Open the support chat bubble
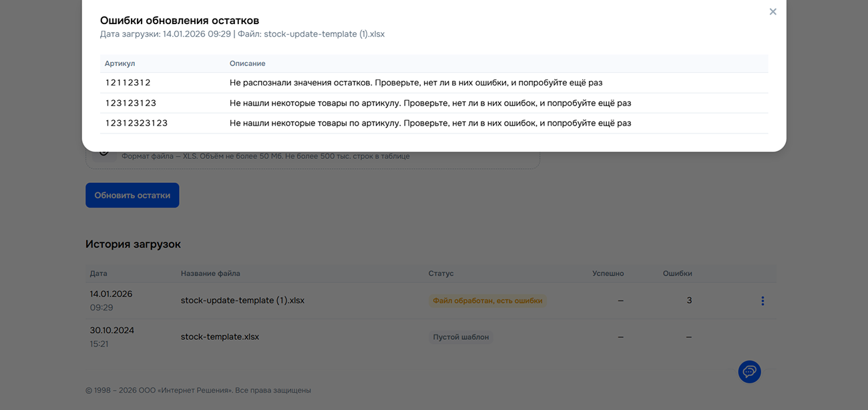 click(x=749, y=372)
